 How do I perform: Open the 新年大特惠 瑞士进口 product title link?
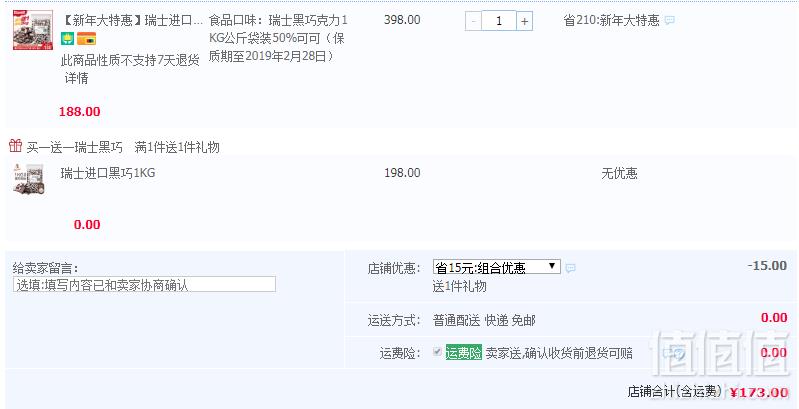point(131,21)
